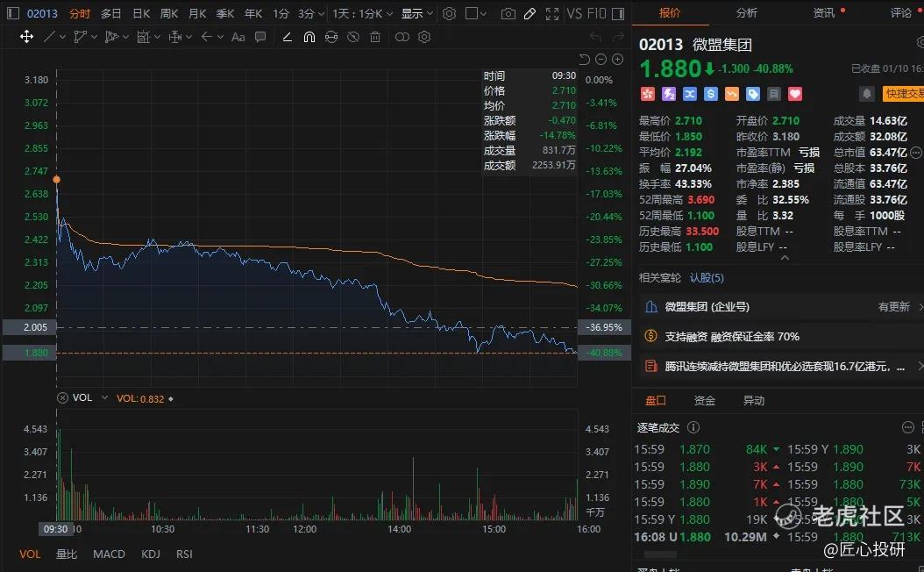Toggle the right sidebar panel
The height and width of the screenshot is (572, 924).
[618, 13]
